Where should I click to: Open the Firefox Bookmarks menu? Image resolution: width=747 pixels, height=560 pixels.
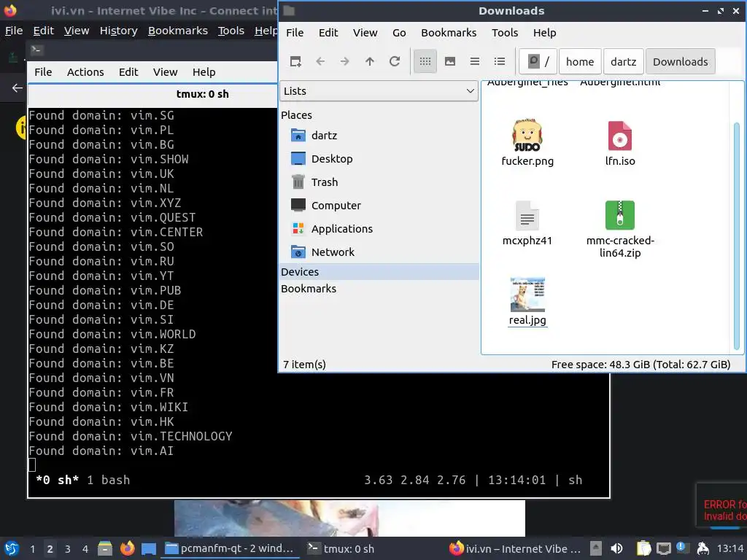(178, 31)
